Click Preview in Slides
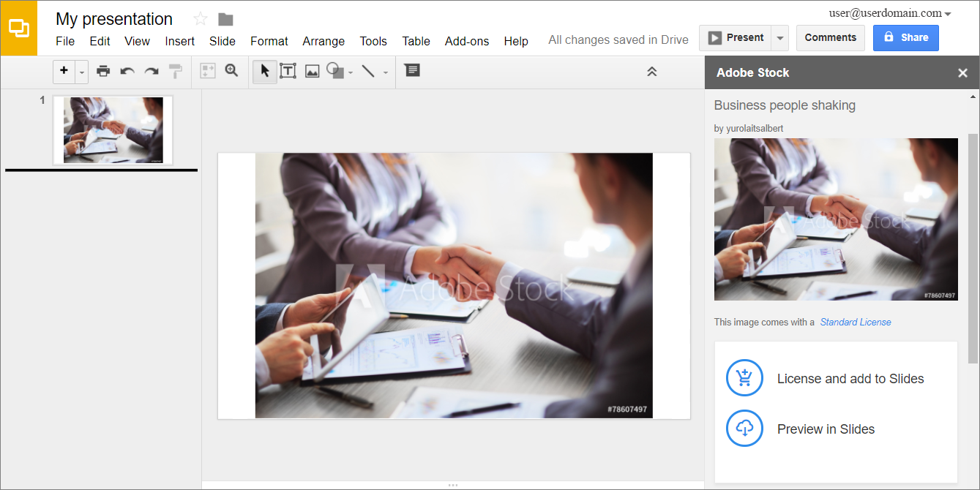The image size is (980, 490). point(826,429)
